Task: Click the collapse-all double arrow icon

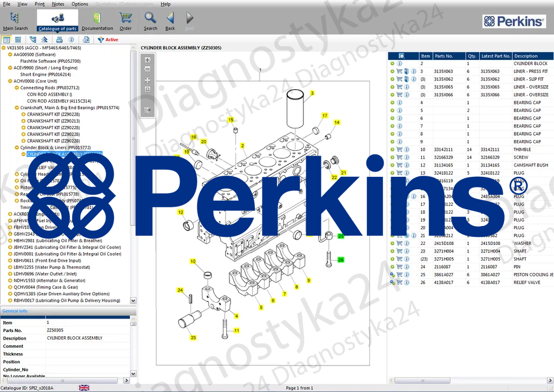Action: coord(44,39)
